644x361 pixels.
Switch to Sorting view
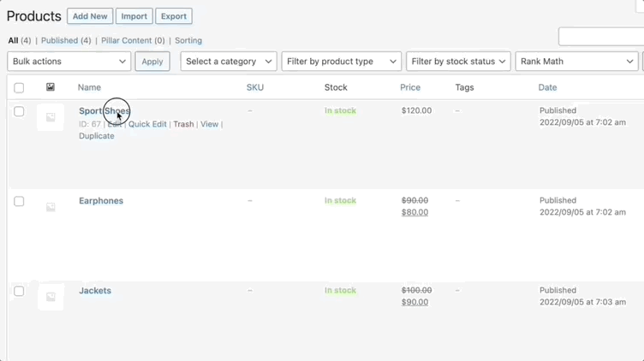[x=188, y=40]
